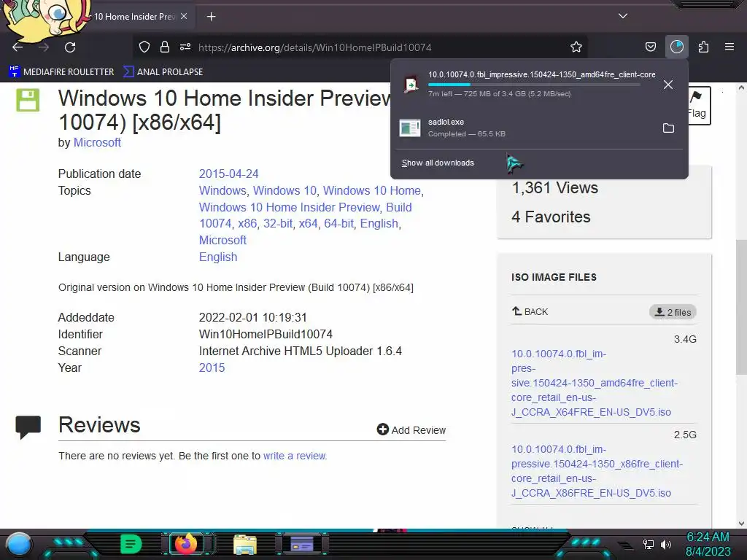The height and width of the screenshot is (560, 747).
Task: Open the Pocket save icon
Action: (x=650, y=47)
